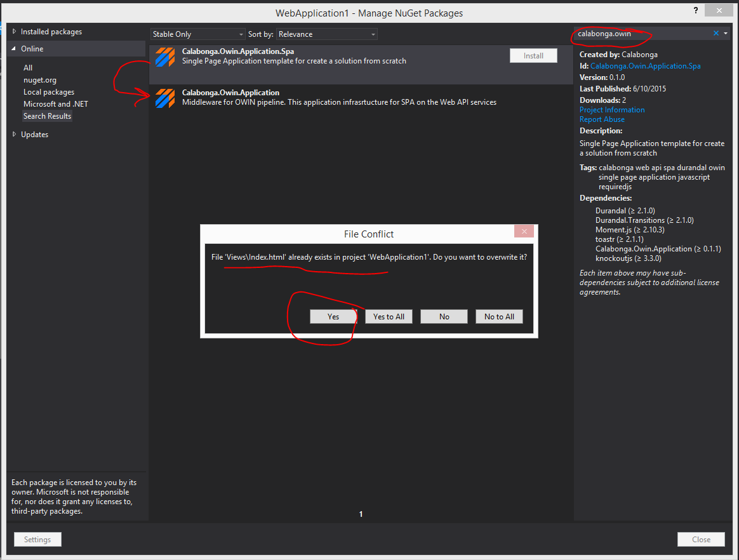Click the help question mark icon
This screenshot has height=560, width=739.
pos(696,10)
